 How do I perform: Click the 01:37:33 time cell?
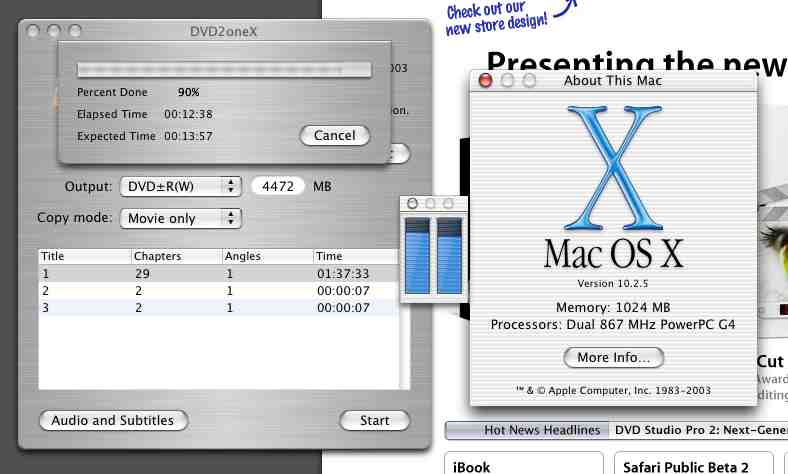click(x=343, y=274)
